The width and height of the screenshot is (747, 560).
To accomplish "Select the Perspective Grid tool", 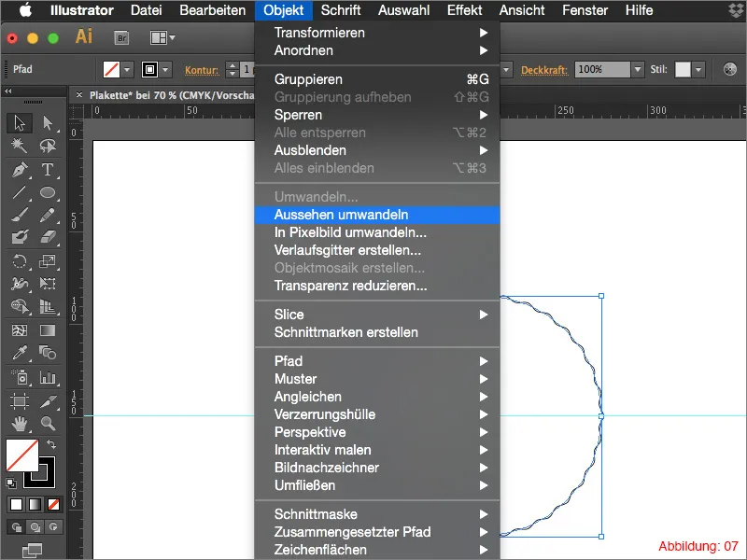I will tap(48, 306).
